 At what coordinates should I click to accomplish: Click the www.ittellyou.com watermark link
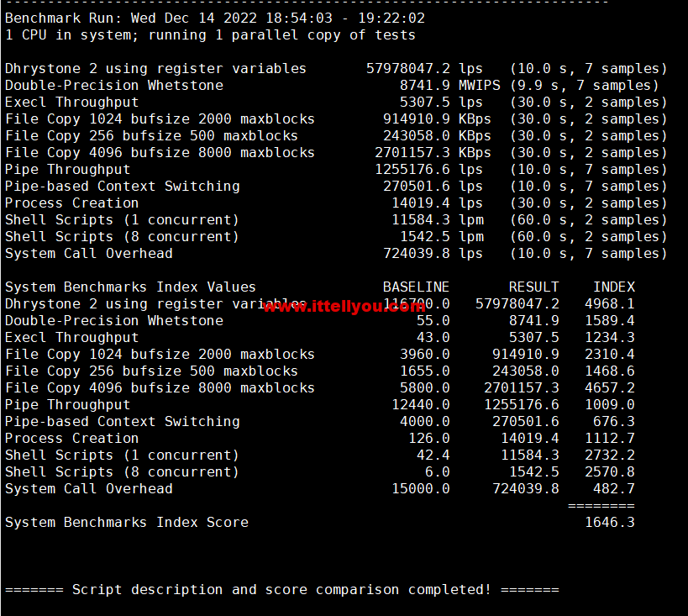pos(344,307)
